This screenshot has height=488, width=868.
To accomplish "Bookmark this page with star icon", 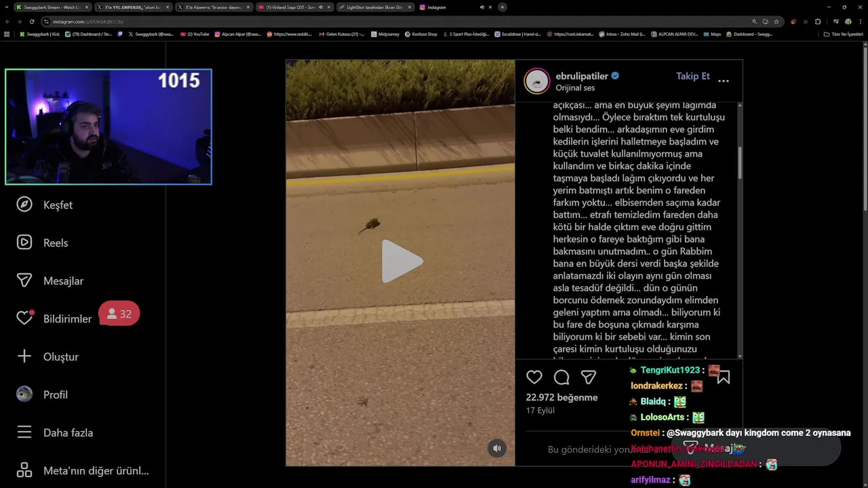I will pyautogui.click(x=776, y=21).
